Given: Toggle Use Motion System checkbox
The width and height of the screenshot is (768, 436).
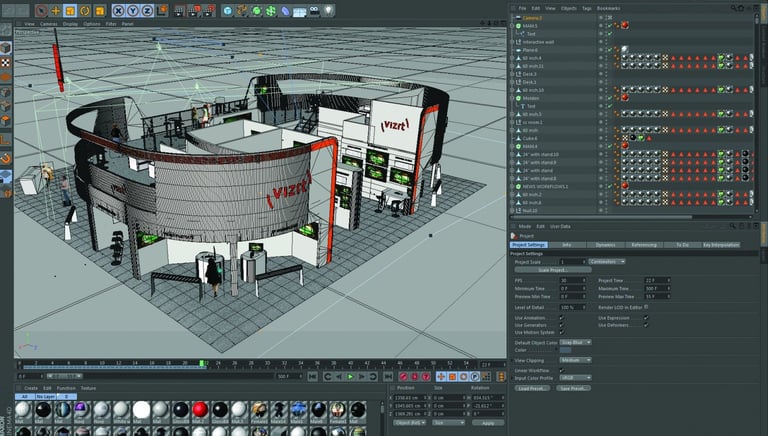Looking at the screenshot, I should click(561, 332).
